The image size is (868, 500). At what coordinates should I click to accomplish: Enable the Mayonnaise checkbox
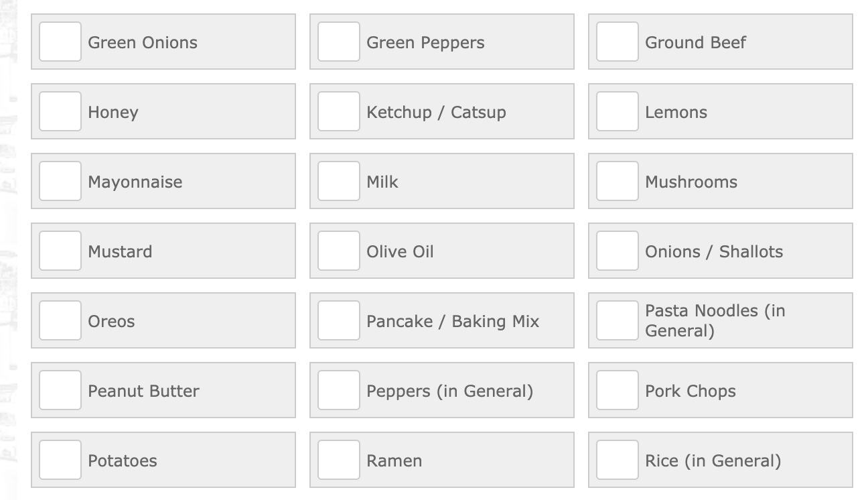60,181
